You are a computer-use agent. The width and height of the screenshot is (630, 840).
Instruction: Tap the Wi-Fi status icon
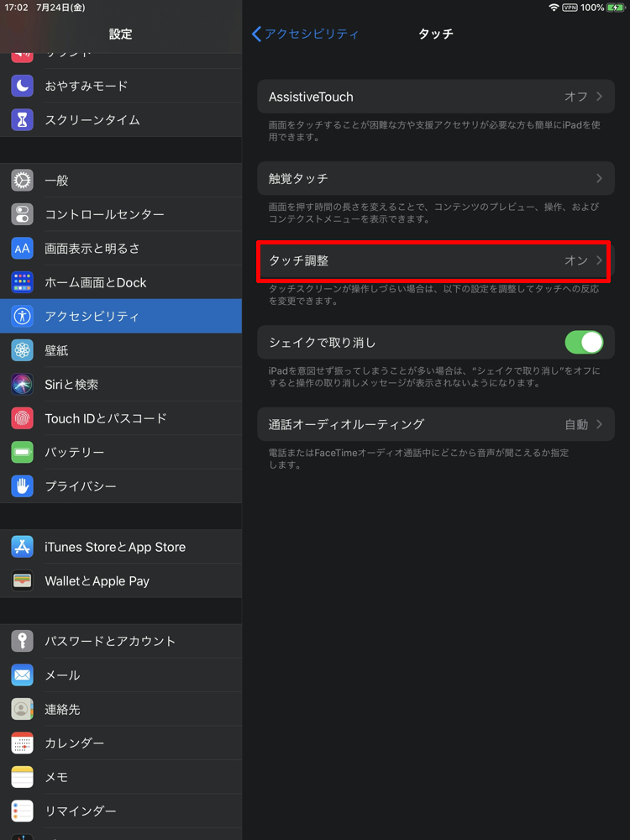[554, 8]
